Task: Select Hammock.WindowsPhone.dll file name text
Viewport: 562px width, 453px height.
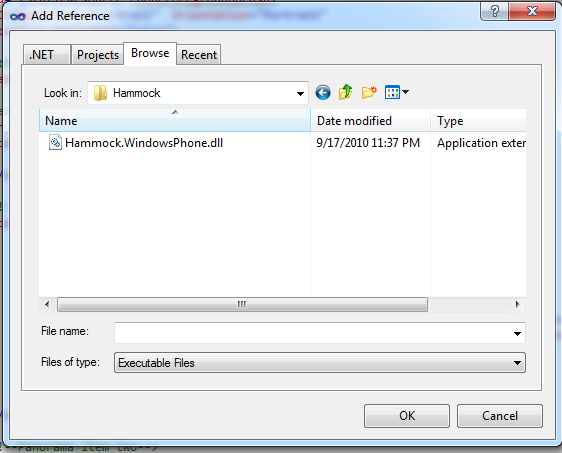Action: click(144, 143)
